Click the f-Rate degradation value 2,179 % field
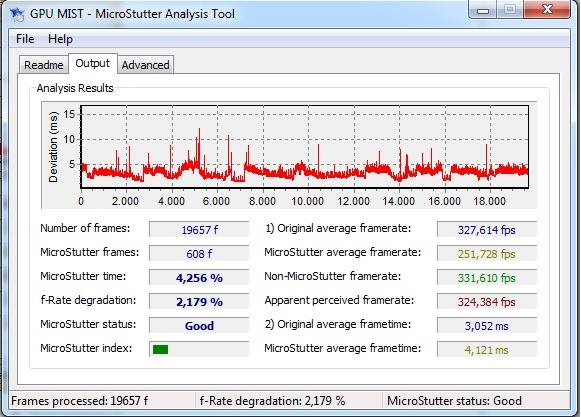Image resolution: width=581 pixels, height=417 pixels. pyautogui.click(x=199, y=302)
